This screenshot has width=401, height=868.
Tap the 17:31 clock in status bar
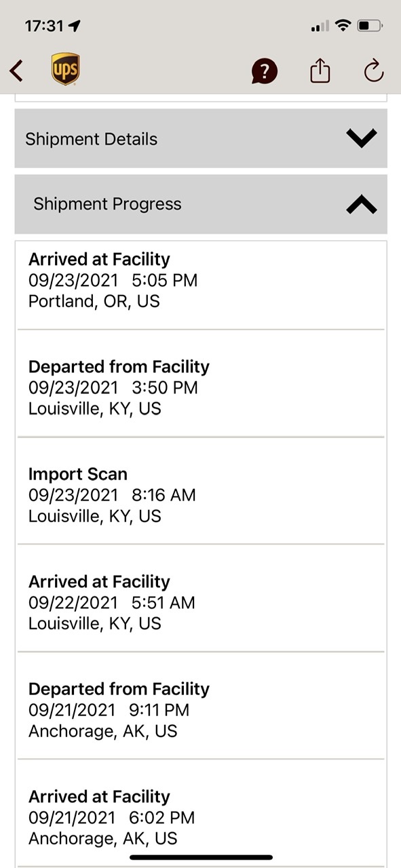coord(44,26)
